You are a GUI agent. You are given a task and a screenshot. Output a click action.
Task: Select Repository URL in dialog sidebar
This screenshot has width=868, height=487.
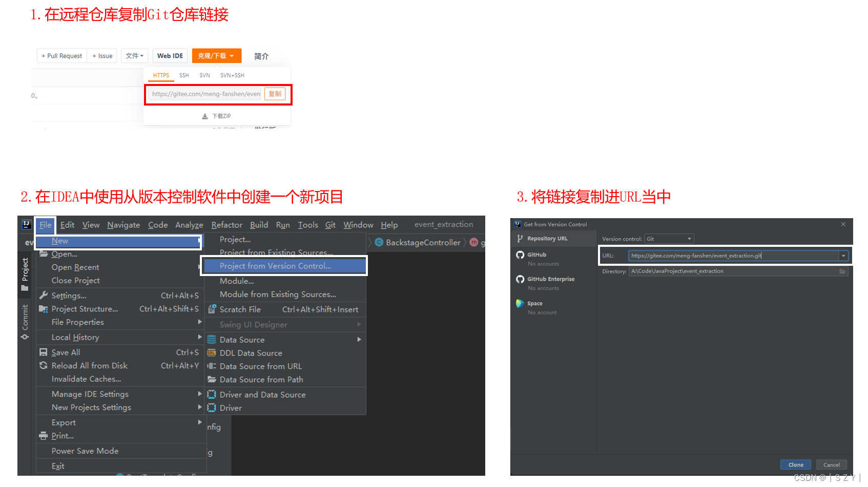coord(554,239)
